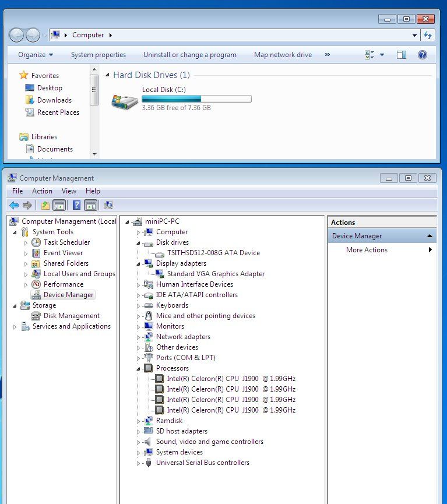The width and height of the screenshot is (447, 504).
Task: Click the sidebar scroll down arrow
Action: pos(94,154)
